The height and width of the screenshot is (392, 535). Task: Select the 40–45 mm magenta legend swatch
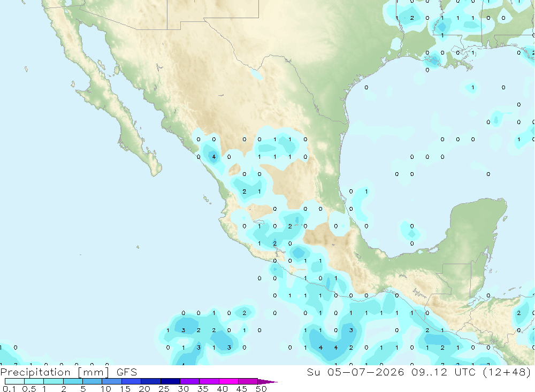228,381
